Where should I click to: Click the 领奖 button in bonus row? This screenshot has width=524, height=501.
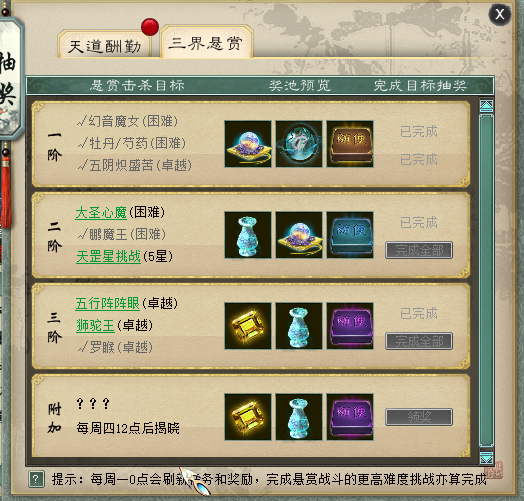(x=419, y=417)
